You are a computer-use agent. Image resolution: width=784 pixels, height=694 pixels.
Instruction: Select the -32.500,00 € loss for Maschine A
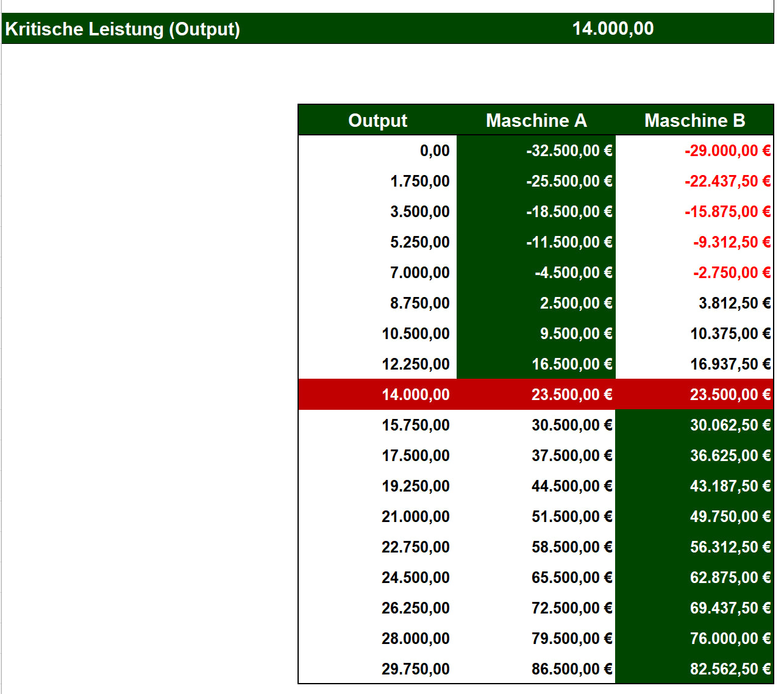point(567,151)
